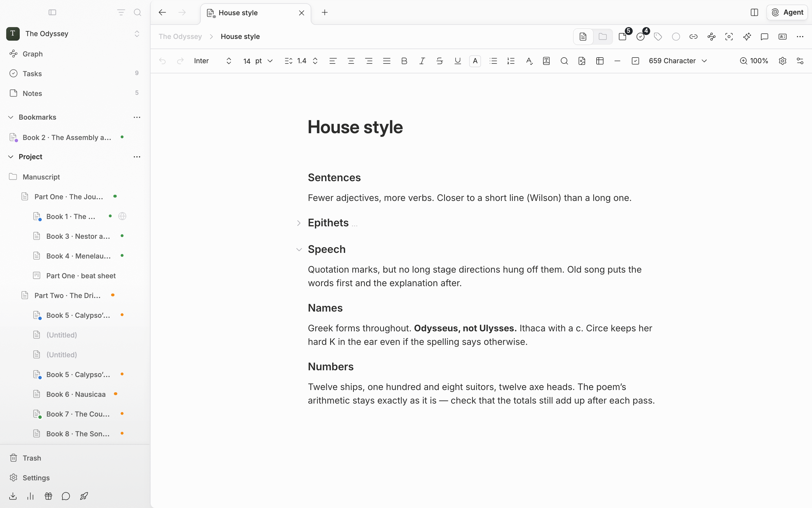Apply Strikethrough formatting
Viewport: 812px width, 508px height.
pos(440,61)
